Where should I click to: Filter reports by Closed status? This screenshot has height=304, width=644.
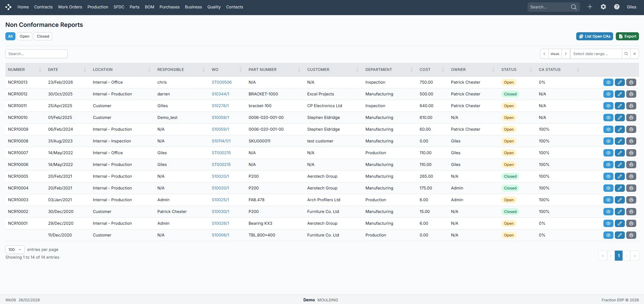[x=43, y=36]
